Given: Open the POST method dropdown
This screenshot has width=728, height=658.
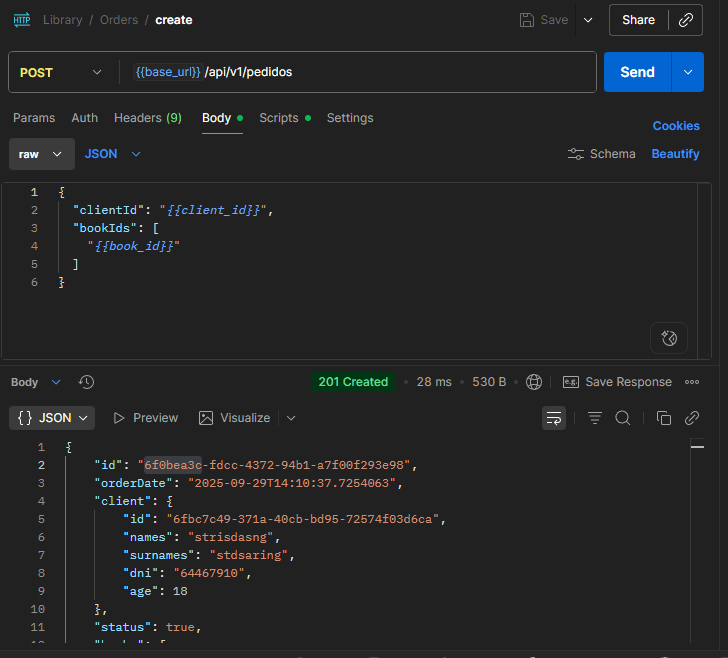Looking at the screenshot, I should tap(61, 72).
